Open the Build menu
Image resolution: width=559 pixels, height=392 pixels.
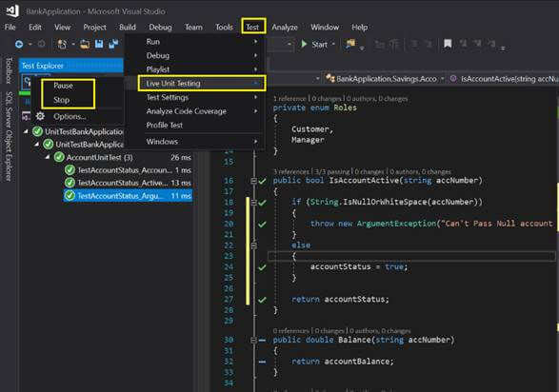coord(128,27)
